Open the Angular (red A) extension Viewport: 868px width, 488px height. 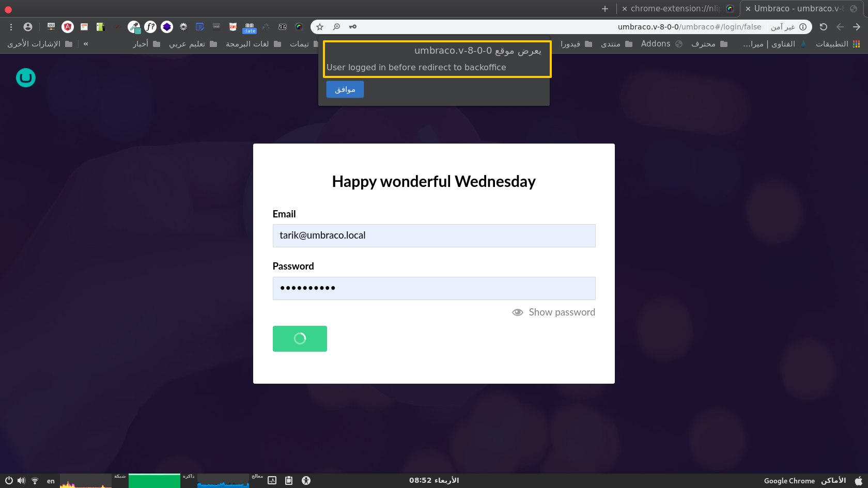68,27
